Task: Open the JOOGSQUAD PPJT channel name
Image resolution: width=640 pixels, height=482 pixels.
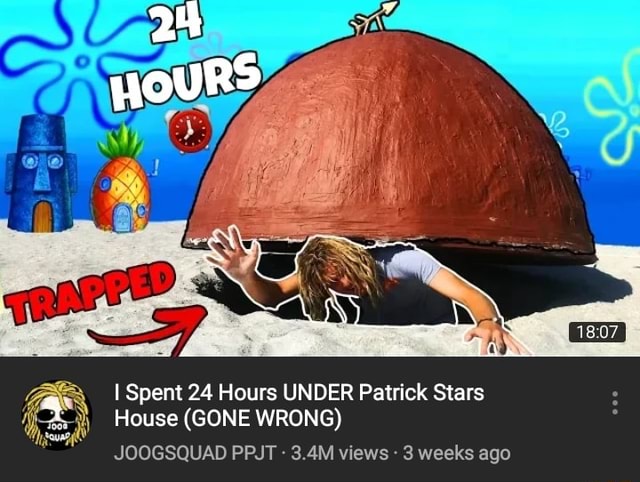Action: [195, 453]
